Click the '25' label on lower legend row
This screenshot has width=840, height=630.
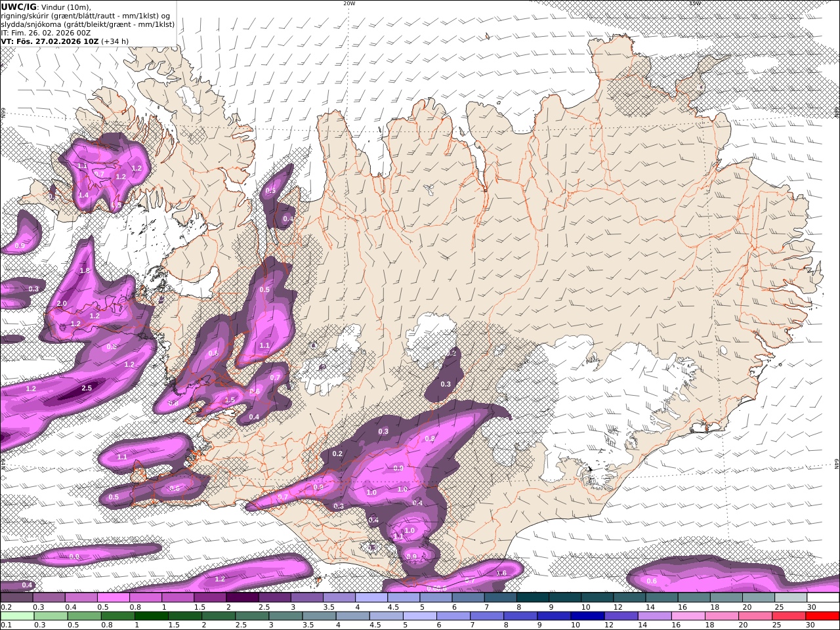(778, 625)
